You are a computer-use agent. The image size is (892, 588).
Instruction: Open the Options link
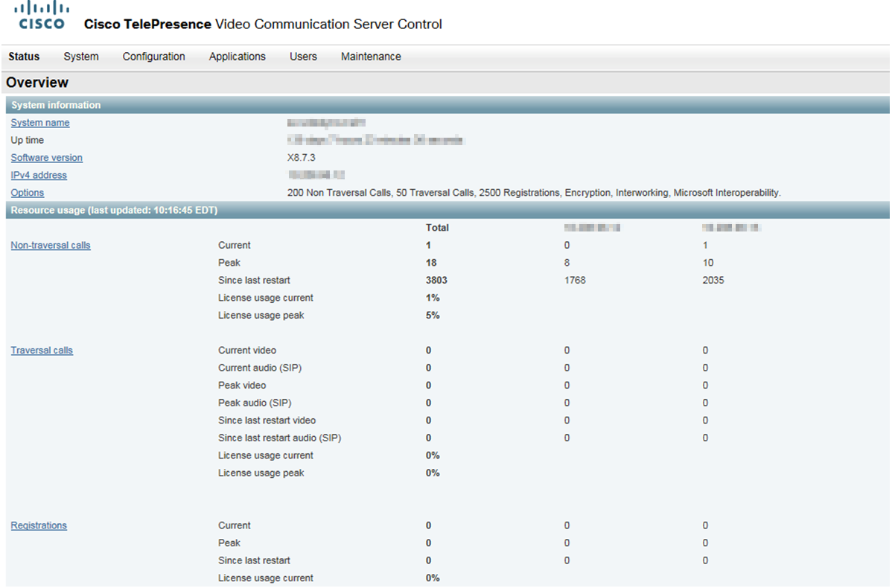point(28,193)
